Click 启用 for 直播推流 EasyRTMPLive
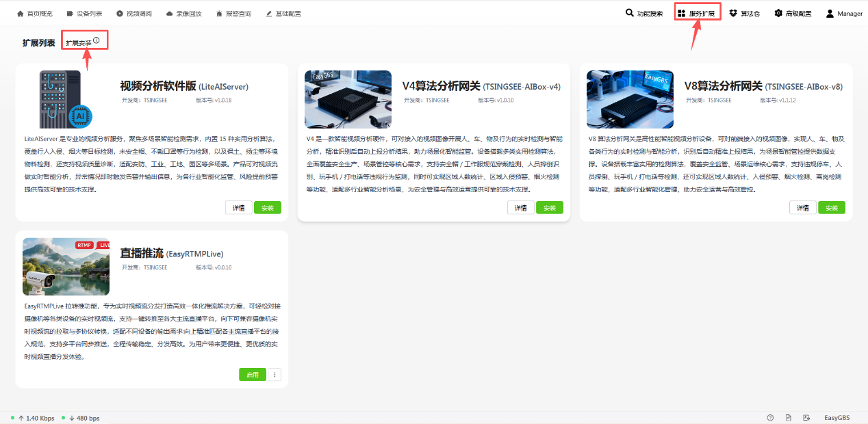 pyautogui.click(x=253, y=375)
